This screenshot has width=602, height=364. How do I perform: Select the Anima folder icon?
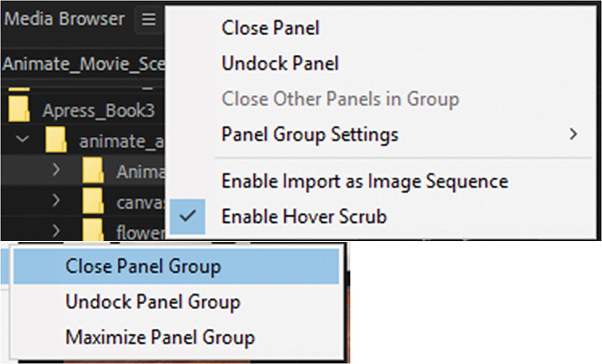click(93, 171)
